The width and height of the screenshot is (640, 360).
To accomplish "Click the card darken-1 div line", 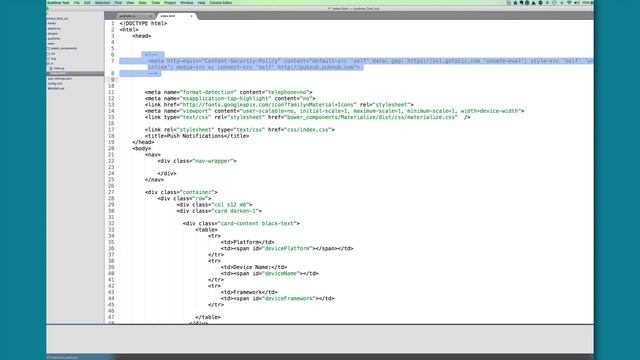I will point(219,211).
